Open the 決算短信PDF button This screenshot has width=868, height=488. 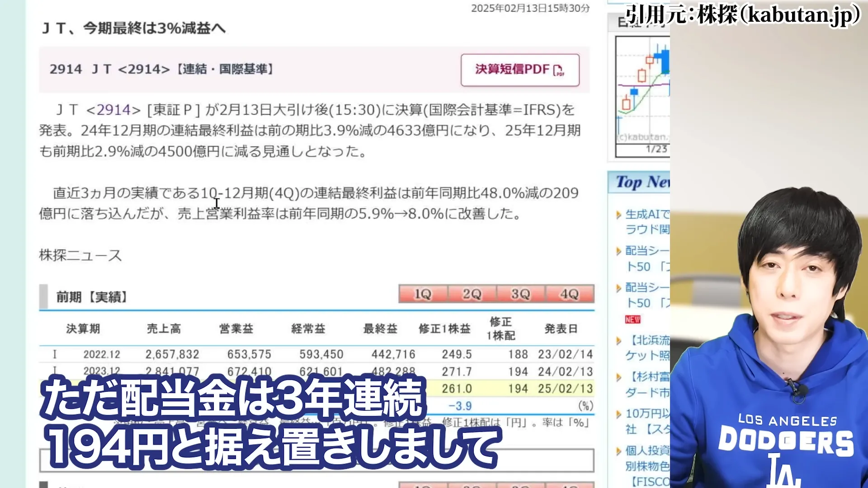pyautogui.click(x=520, y=70)
